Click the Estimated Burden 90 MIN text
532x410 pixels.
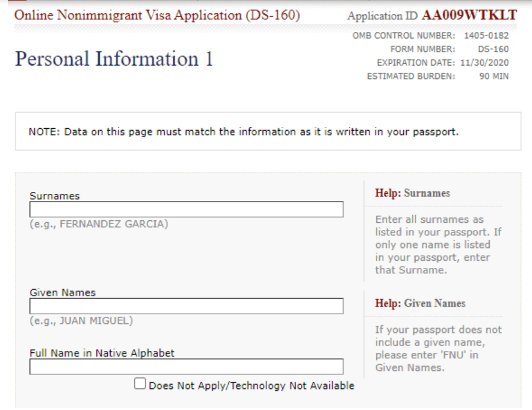tap(438, 76)
